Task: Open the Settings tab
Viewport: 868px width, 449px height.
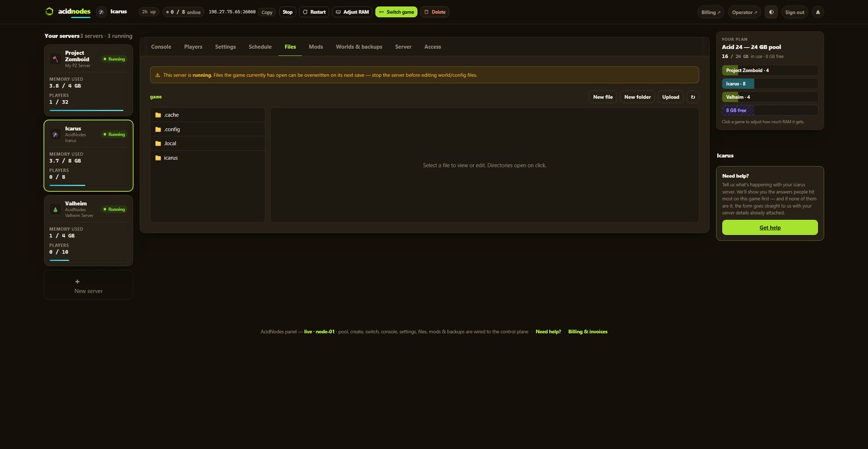Action: pyautogui.click(x=226, y=47)
